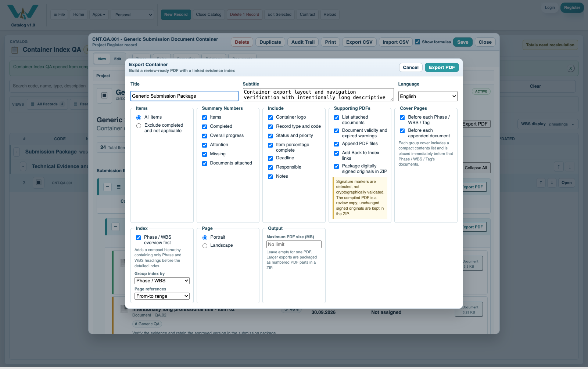Open the File menu

point(59,15)
